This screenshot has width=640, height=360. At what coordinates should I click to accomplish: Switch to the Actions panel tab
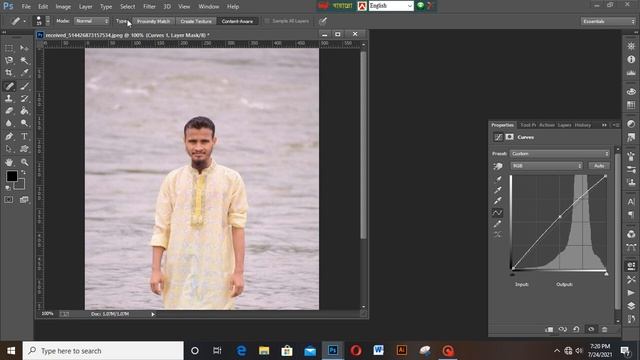point(547,125)
